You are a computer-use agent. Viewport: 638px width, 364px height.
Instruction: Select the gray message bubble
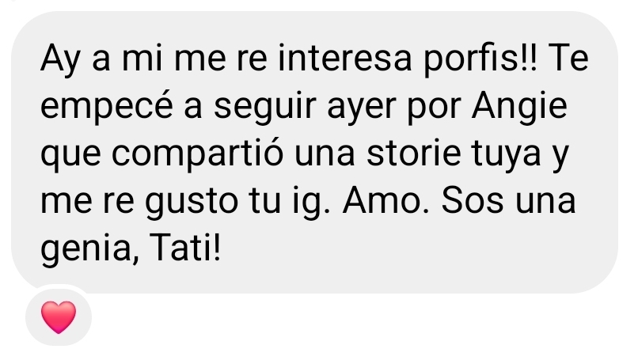[x=314, y=152]
